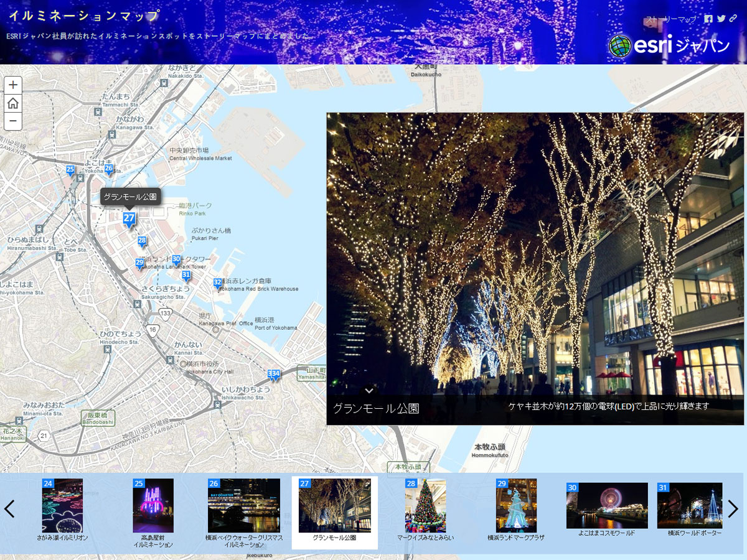The image size is (747, 560).
Task: Select thumbnail 26 横浜ベイクォーター
Action: (244, 505)
